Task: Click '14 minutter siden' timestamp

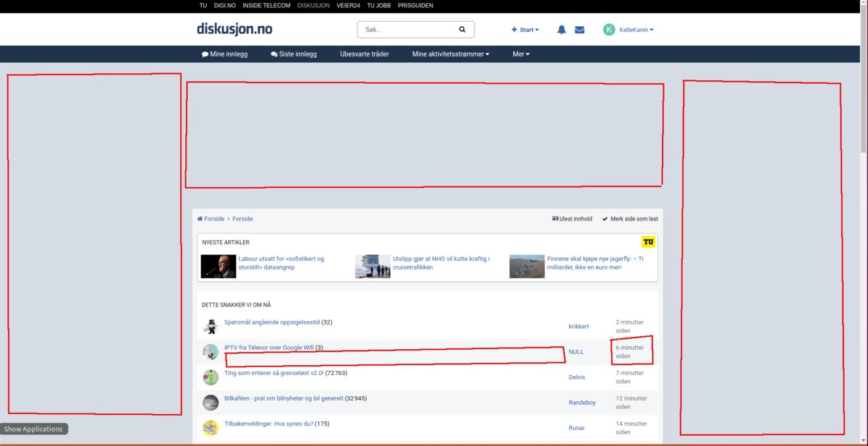Action: click(x=631, y=428)
